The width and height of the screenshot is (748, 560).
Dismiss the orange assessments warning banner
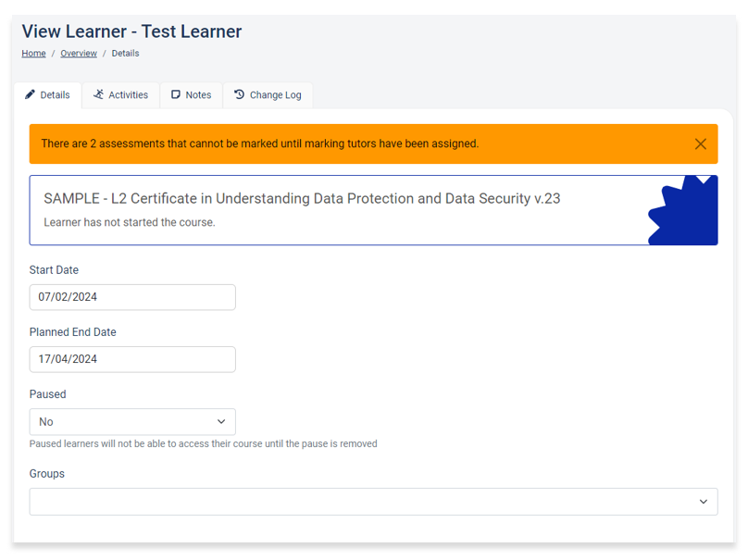(x=700, y=144)
